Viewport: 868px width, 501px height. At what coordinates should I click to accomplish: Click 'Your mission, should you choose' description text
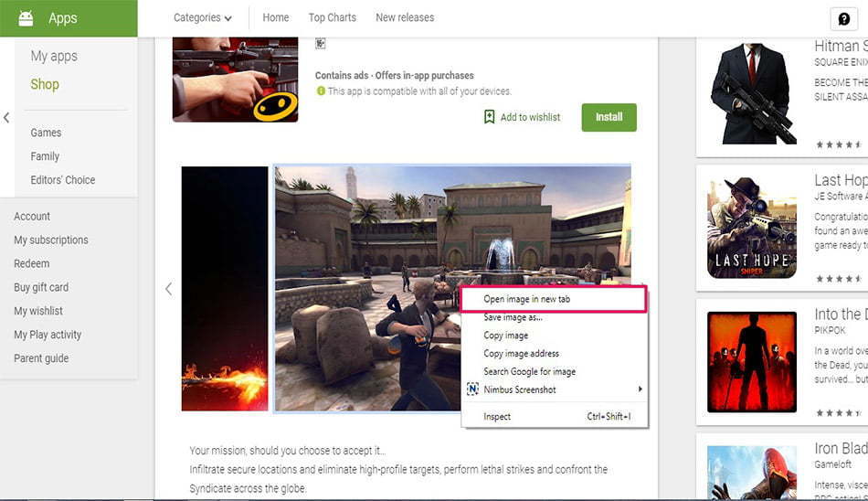click(287, 451)
